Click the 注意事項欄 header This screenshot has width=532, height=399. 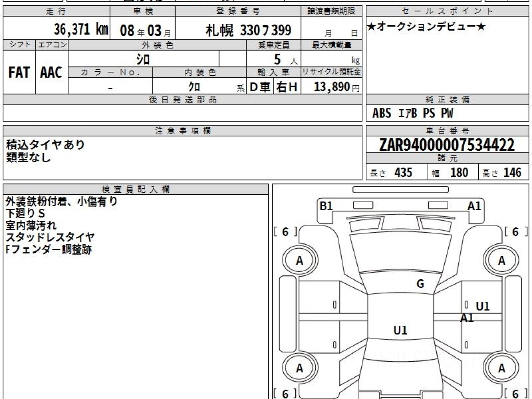[183, 131]
